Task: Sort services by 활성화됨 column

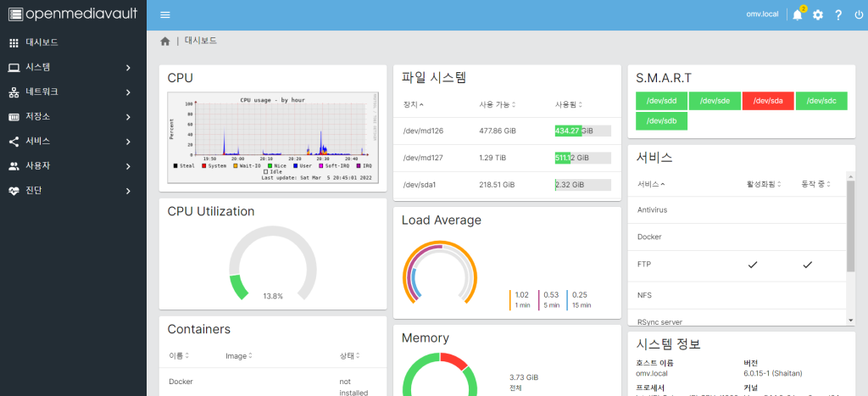Action: (765, 184)
